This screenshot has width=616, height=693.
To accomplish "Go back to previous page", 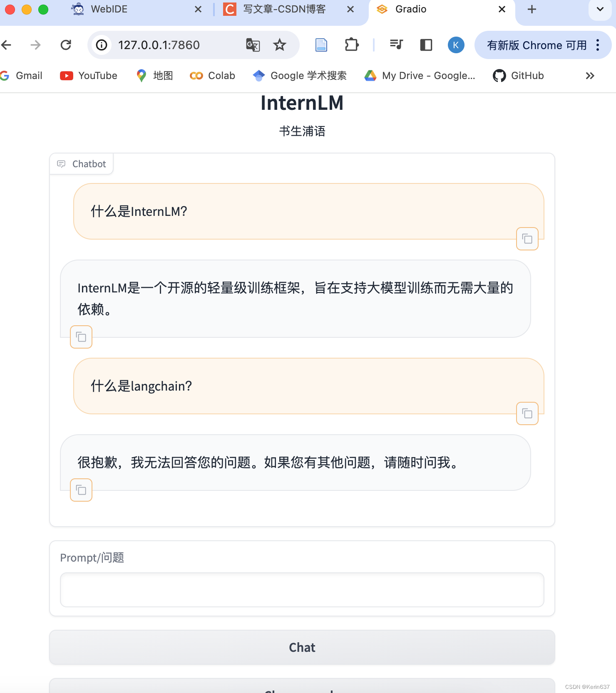I will pyautogui.click(x=7, y=45).
